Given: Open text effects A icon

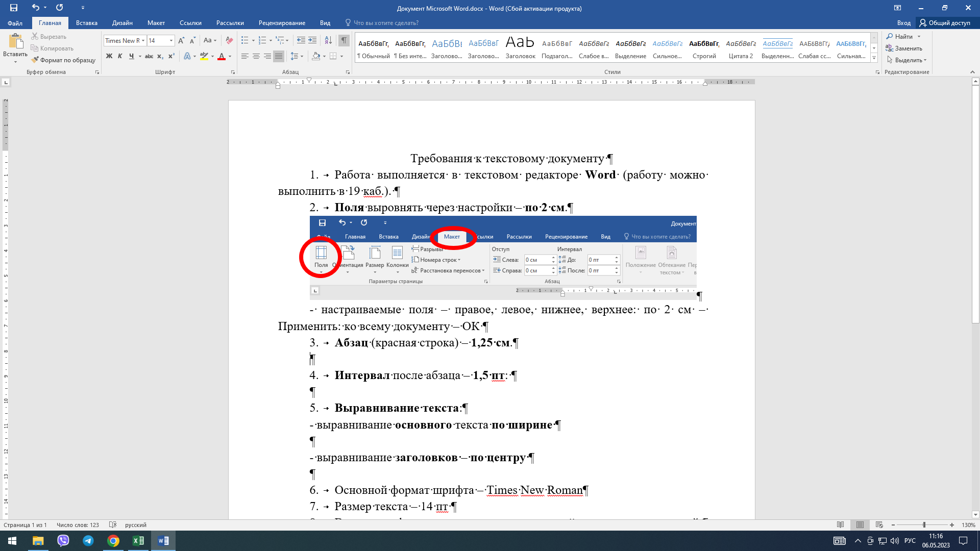Looking at the screenshot, I should 187,56.
